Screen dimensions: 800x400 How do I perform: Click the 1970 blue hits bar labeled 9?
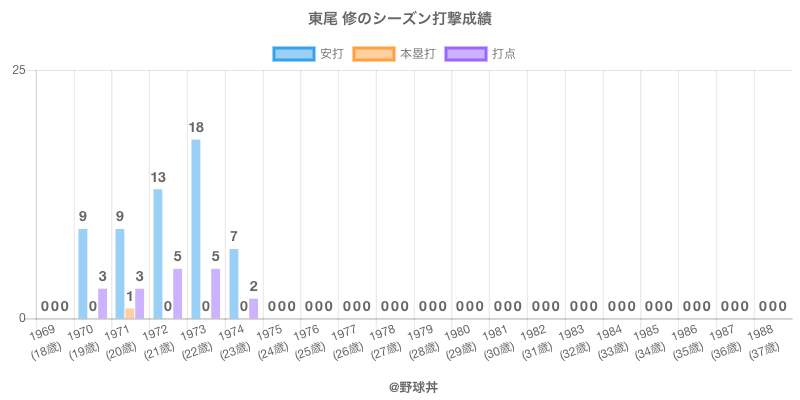(83, 273)
